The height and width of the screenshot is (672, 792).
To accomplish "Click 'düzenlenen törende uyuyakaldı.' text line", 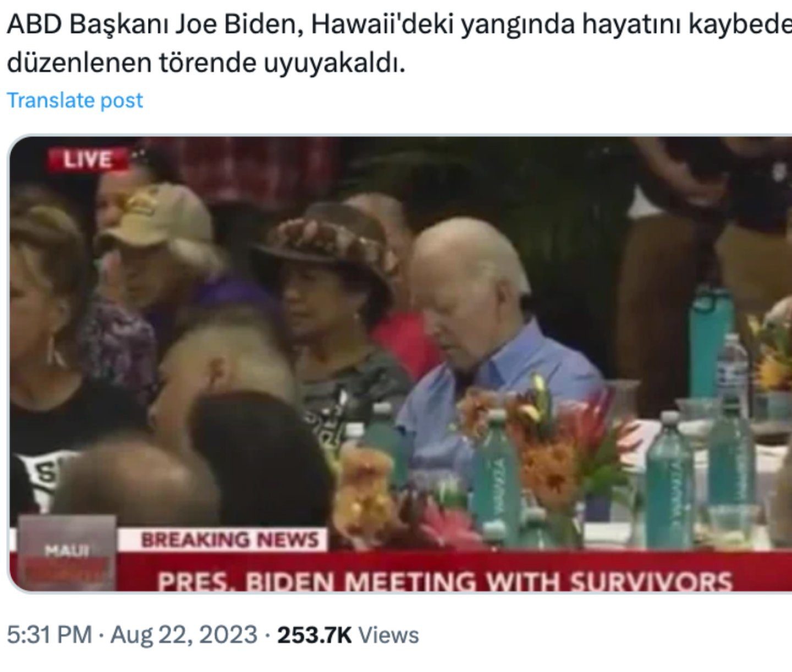I will pyautogui.click(x=206, y=63).
